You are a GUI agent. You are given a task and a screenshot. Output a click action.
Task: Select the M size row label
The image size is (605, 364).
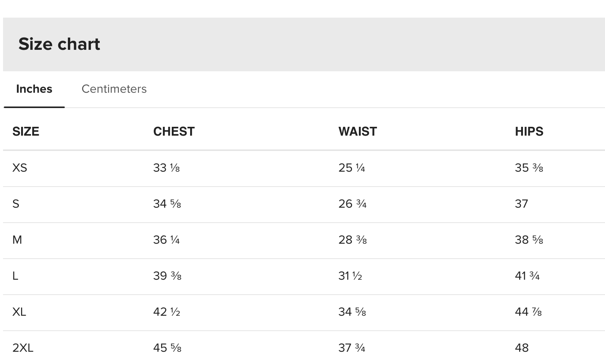[17, 240]
